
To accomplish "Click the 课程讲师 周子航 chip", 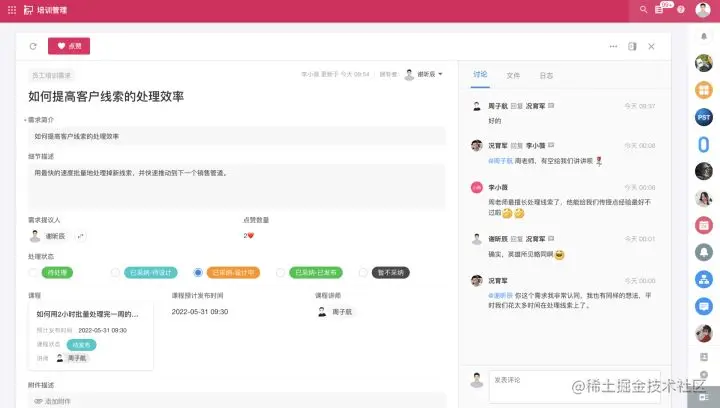I will pos(335,312).
